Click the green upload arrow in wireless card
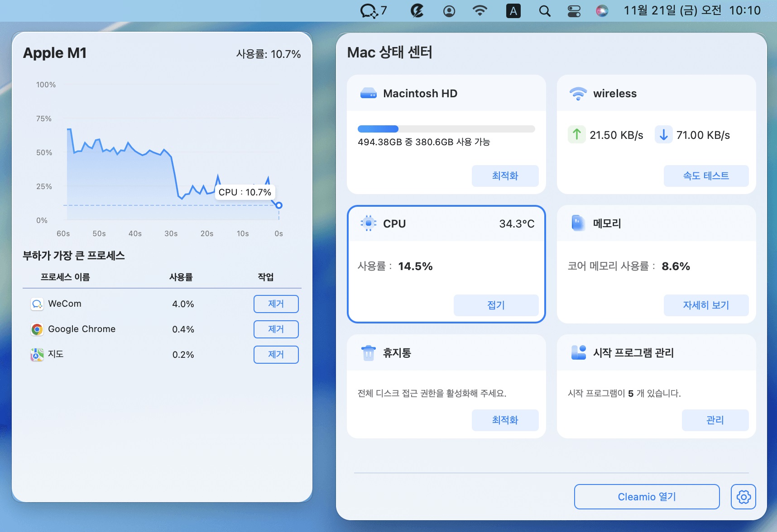Viewport: 777px width, 532px height. pyautogui.click(x=576, y=135)
